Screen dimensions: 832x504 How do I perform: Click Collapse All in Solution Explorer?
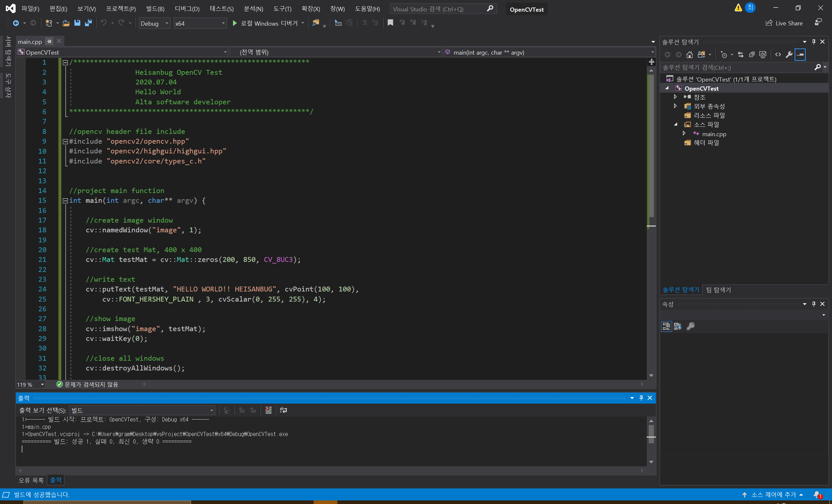pos(752,55)
